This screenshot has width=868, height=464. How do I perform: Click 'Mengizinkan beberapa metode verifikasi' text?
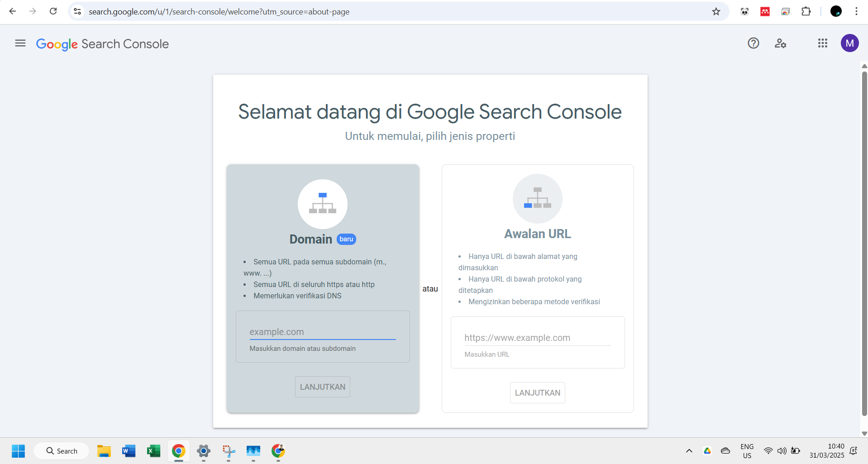point(534,301)
